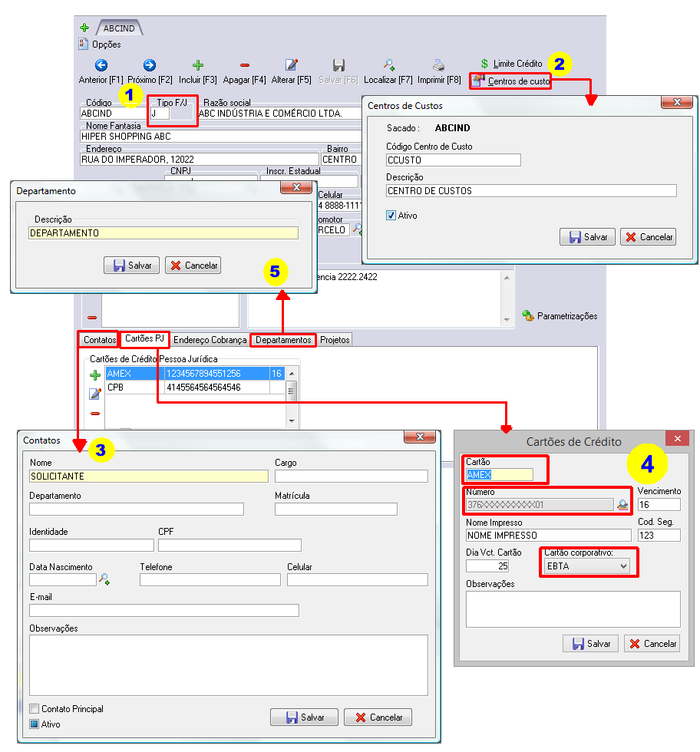
Task: Click the DEPARTAMENTO description field
Action: point(163,233)
